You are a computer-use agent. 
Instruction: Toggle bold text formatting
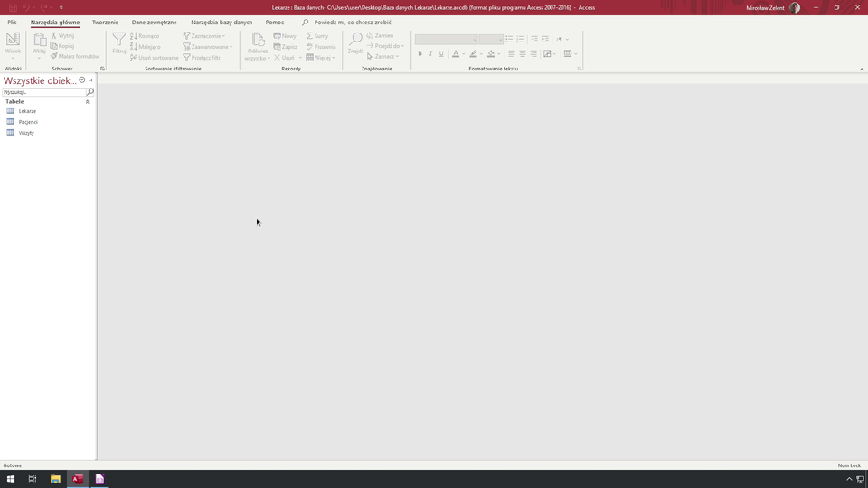420,54
